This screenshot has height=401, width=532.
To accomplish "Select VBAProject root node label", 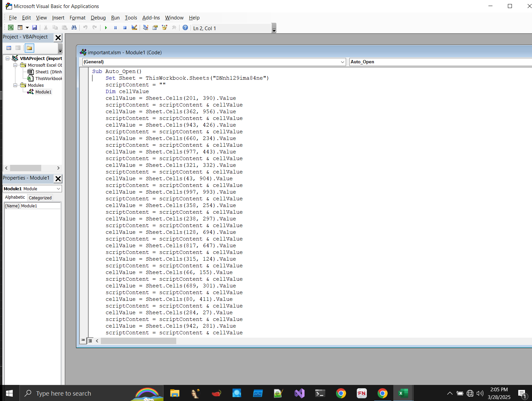I will point(41,58).
